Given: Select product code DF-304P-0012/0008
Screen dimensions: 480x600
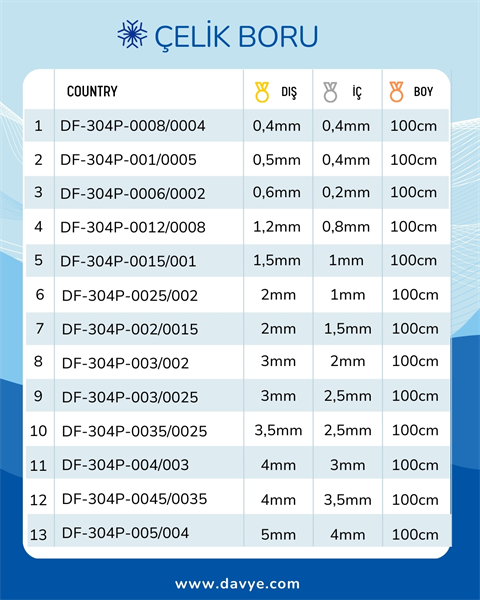Looking at the screenshot, I should [133, 227].
